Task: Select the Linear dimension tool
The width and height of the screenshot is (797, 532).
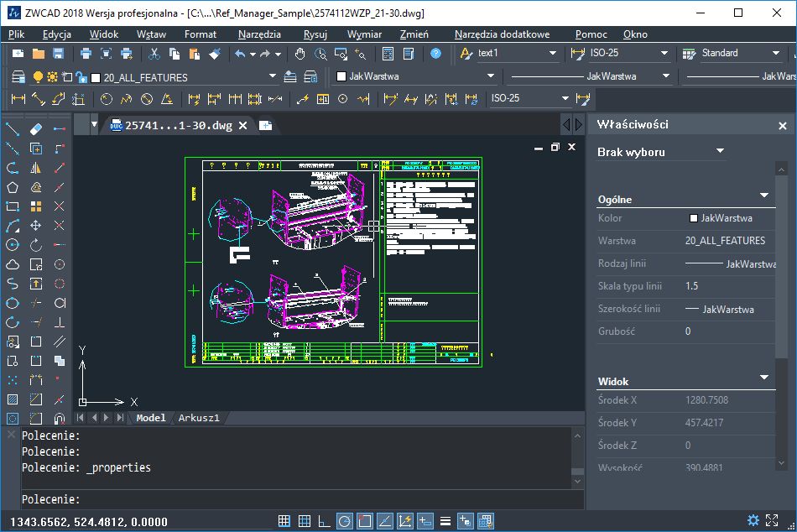Action: (x=18, y=99)
